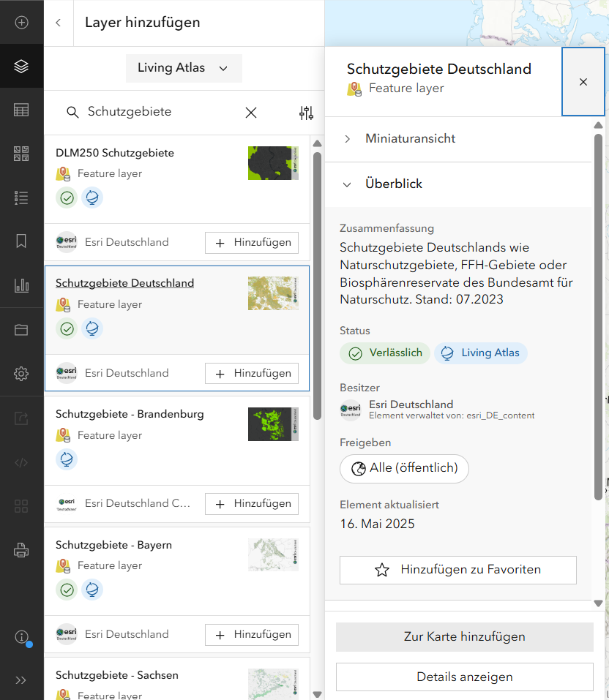The height and width of the screenshot is (700, 609).
Task: Click the share map icon
Action: click(21, 418)
